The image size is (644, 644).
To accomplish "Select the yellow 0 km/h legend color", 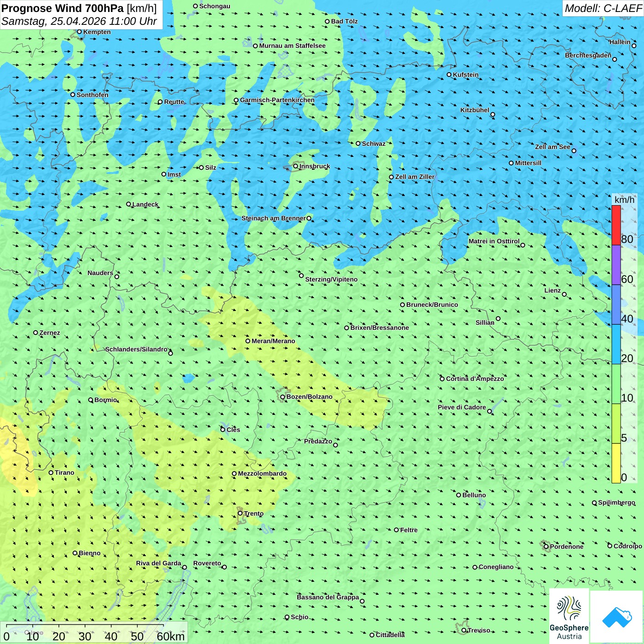I will click(616, 463).
